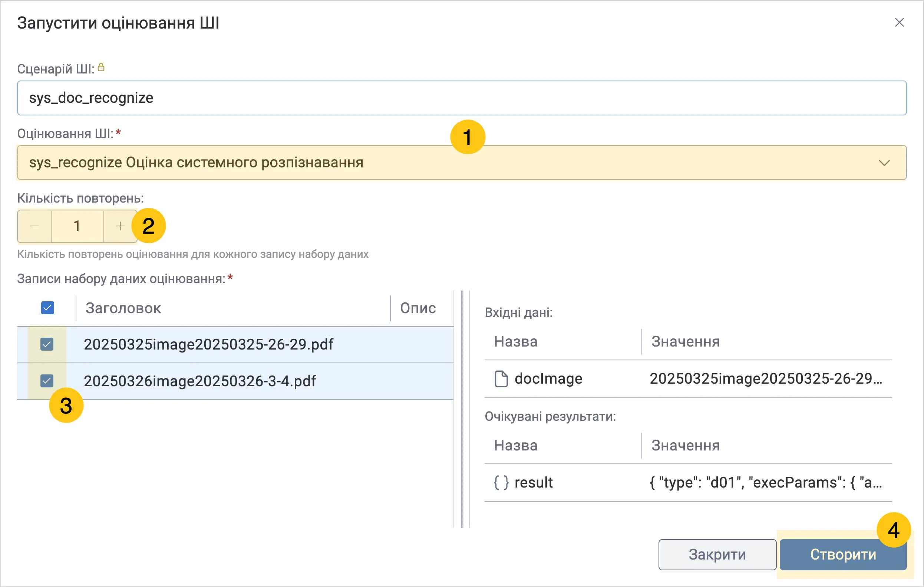Click the minus icon for Кількість повторень
Image resolution: width=924 pixels, height=587 pixels.
tap(34, 226)
